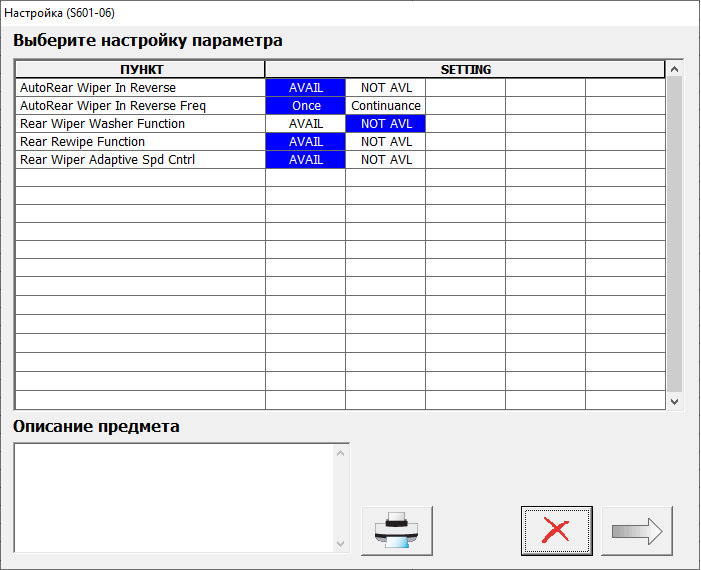Cancel with the red X button
The width and height of the screenshot is (701, 570).
click(557, 531)
